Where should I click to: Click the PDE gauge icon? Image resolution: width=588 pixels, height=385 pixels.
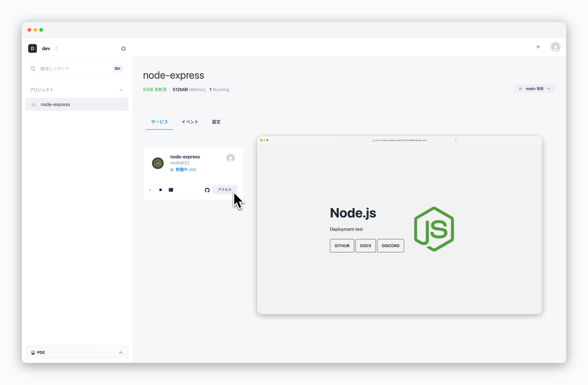(33, 352)
